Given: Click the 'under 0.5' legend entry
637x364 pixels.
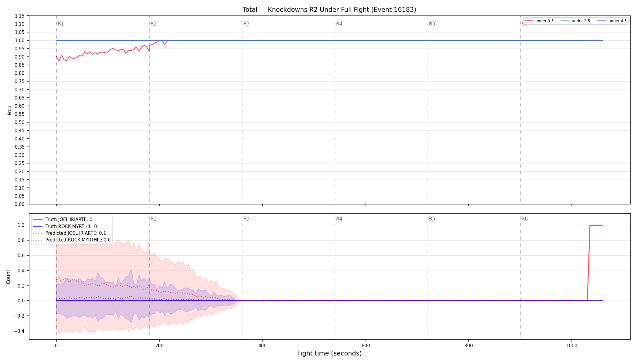Looking at the screenshot, I should (539, 21).
